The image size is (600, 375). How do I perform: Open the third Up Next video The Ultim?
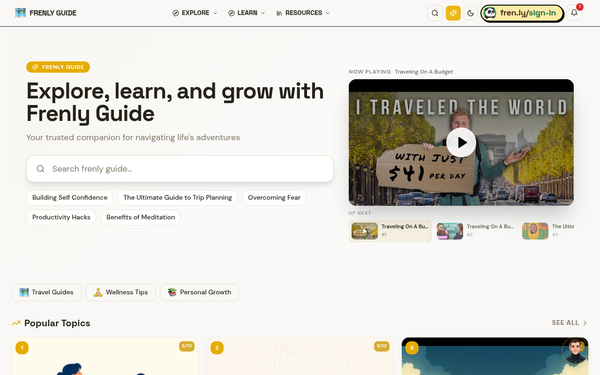(548, 231)
